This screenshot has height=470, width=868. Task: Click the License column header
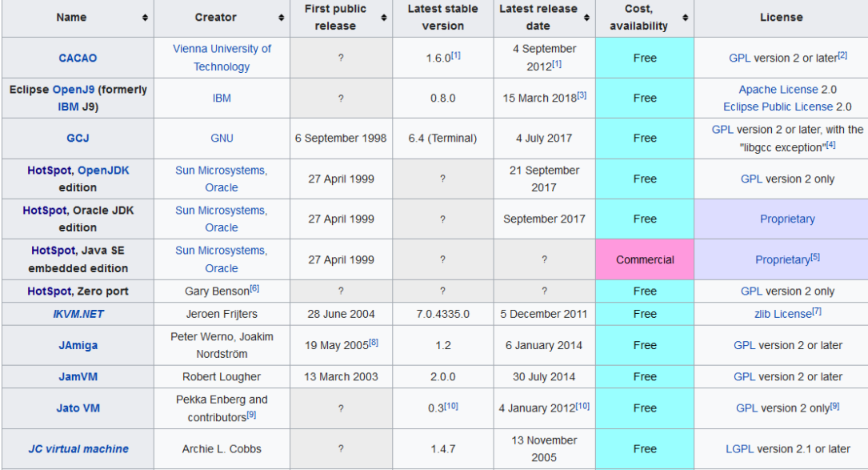(x=781, y=18)
